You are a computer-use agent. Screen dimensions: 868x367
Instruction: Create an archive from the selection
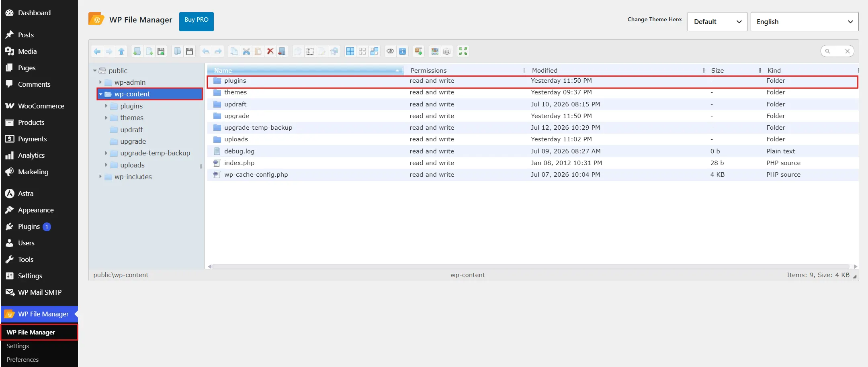[x=418, y=51]
